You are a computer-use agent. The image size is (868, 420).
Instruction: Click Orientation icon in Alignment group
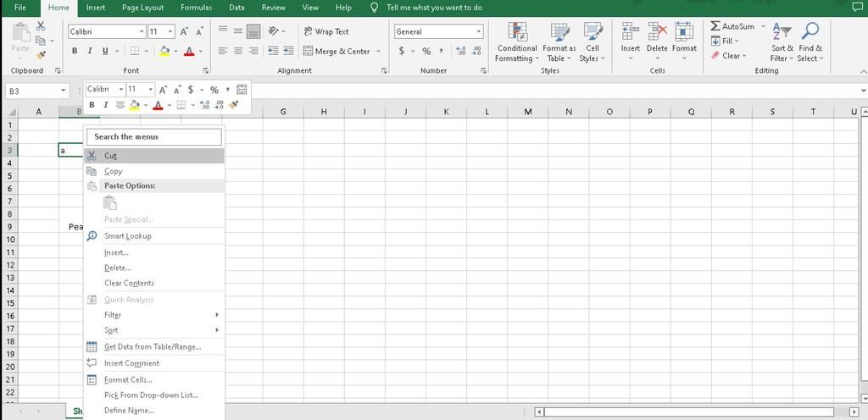pos(274,31)
